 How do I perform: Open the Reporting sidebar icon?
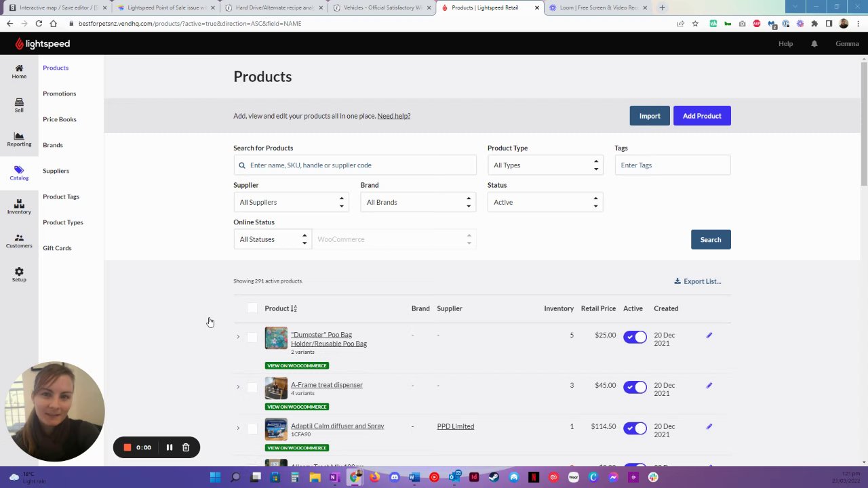click(19, 139)
